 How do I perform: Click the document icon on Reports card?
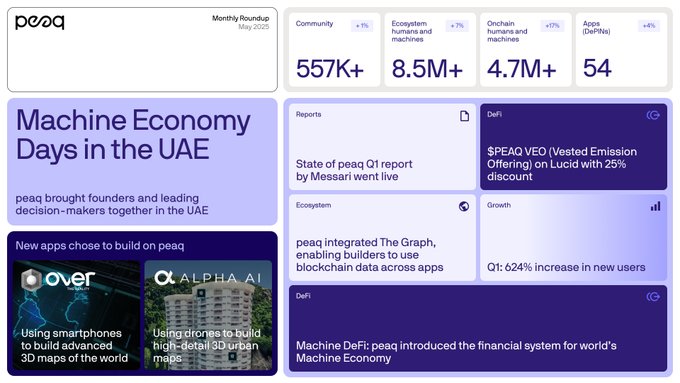click(464, 116)
